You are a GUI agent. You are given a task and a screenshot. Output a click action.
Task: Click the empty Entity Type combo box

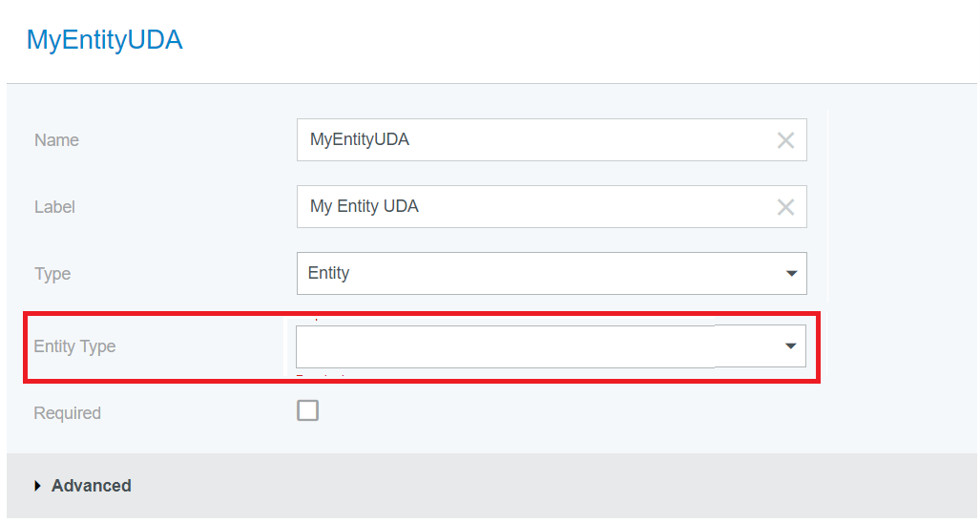(x=525, y=346)
